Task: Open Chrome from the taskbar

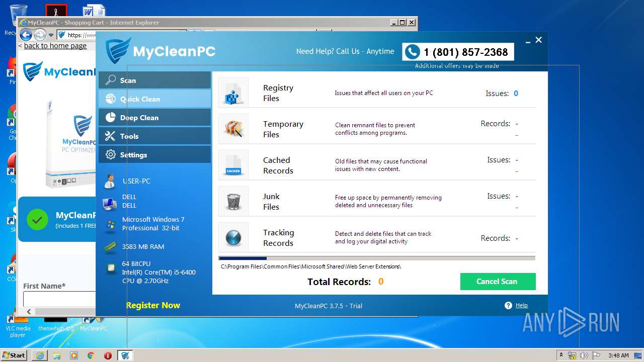Action: (91, 355)
